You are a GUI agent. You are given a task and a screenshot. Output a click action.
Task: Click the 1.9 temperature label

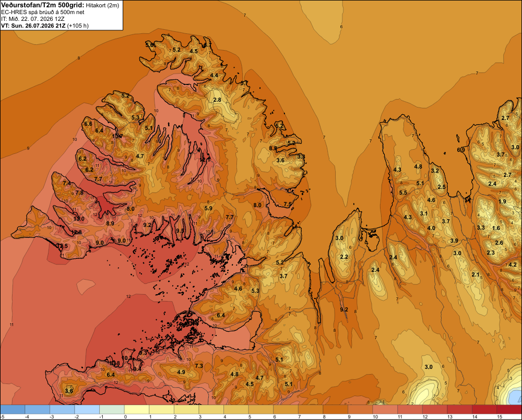click(502, 201)
